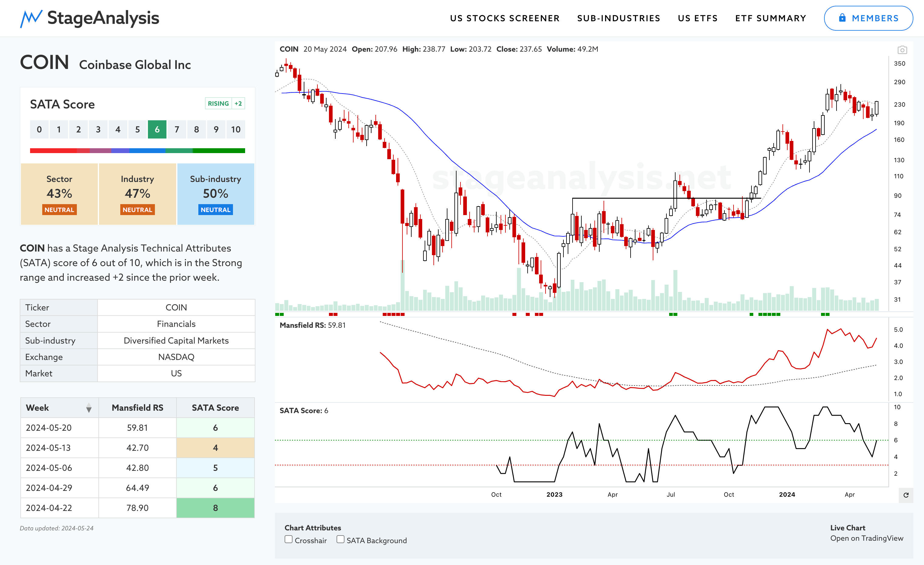Click score 0 box in SATA scale
This screenshot has width=924, height=565.
point(39,129)
